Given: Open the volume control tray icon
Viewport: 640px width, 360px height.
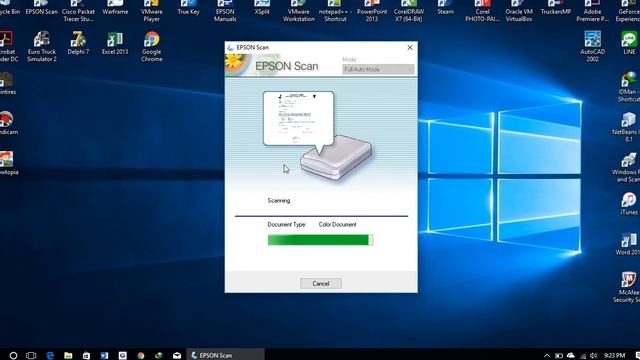Looking at the screenshot, I should coord(593,356).
